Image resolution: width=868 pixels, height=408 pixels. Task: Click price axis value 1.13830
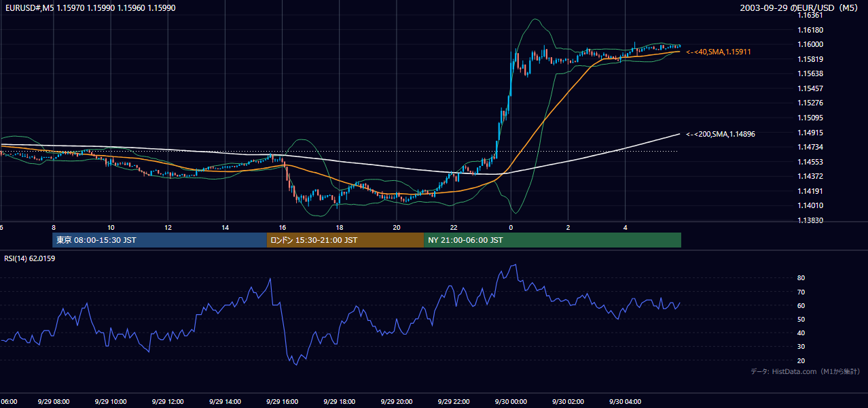click(x=810, y=220)
